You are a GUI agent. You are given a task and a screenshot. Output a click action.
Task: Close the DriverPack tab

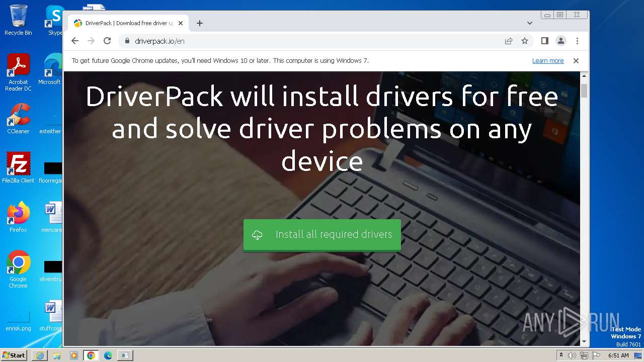click(x=181, y=23)
